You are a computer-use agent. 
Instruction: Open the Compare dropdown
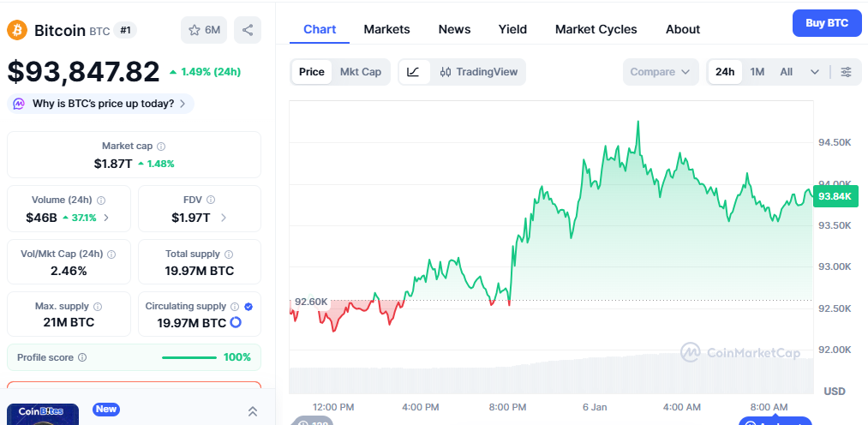pos(662,72)
